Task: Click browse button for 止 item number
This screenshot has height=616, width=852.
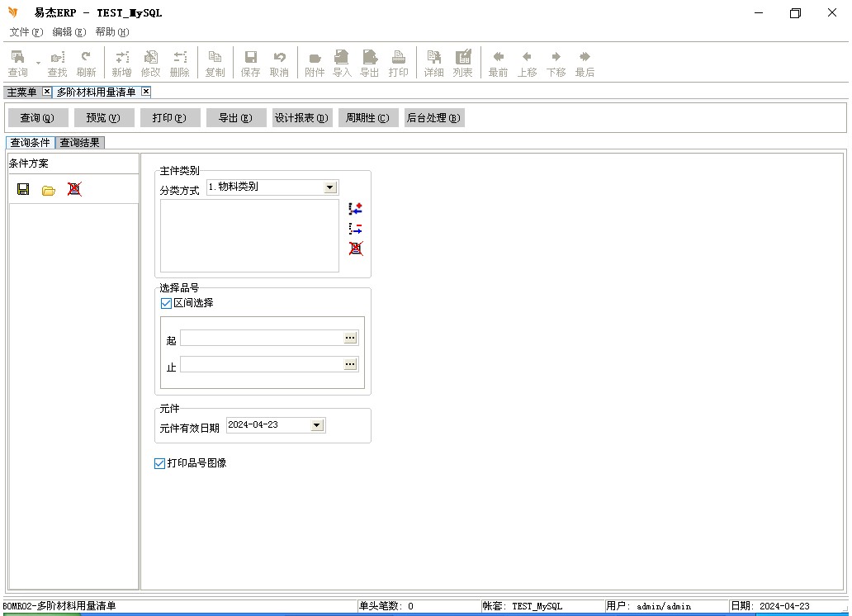Action: click(350, 364)
